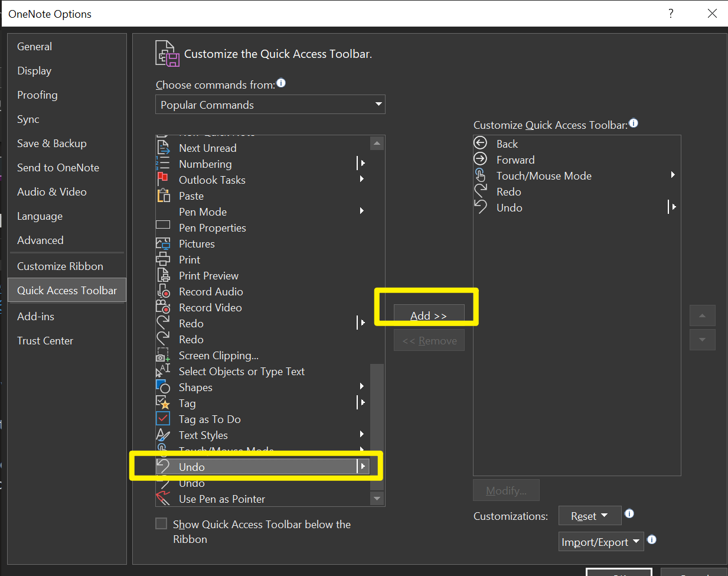Select the Pen Mode command row
The width and height of the screenshot is (728, 576).
pyautogui.click(x=263, y=211)
